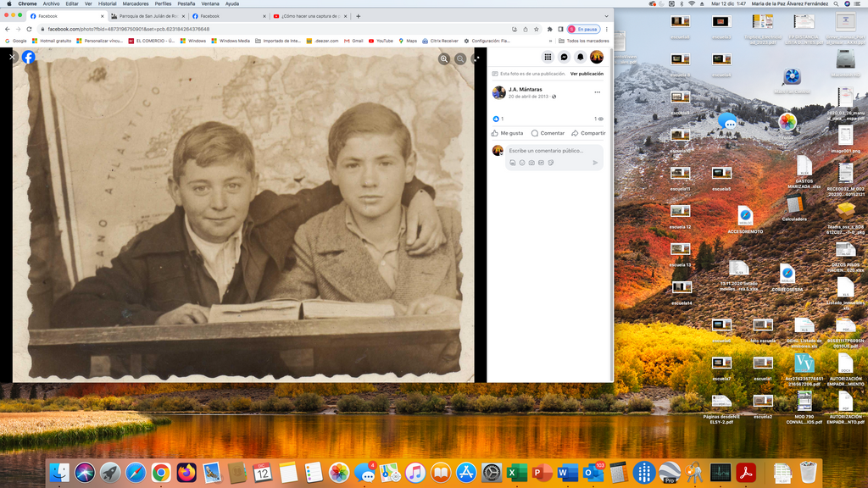The image size is (868, 488).
Task: Enter fullscreen photo view
Action: [476, 58]
